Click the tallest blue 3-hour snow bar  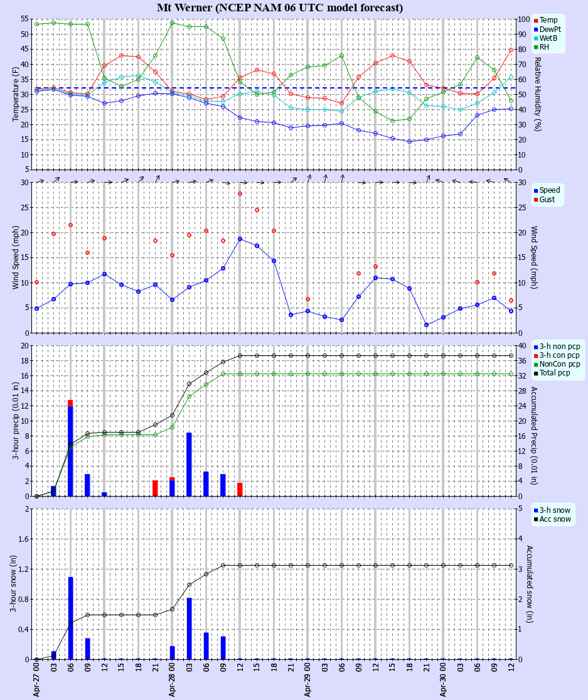click(71, 618)
